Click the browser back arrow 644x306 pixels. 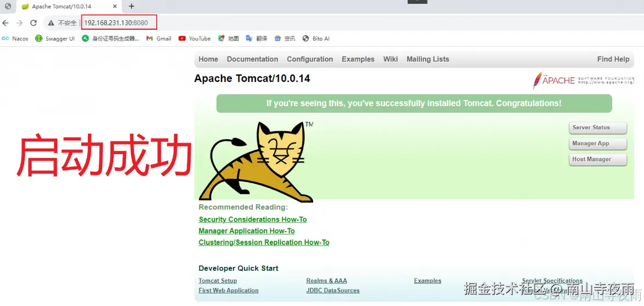(x=5, y=23)
